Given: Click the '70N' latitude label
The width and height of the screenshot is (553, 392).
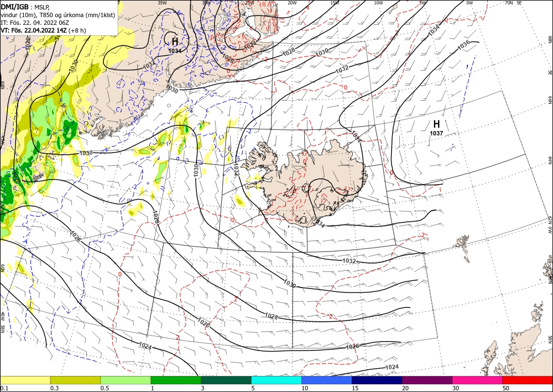Looking at the screenshot, I should coord(509,3).
